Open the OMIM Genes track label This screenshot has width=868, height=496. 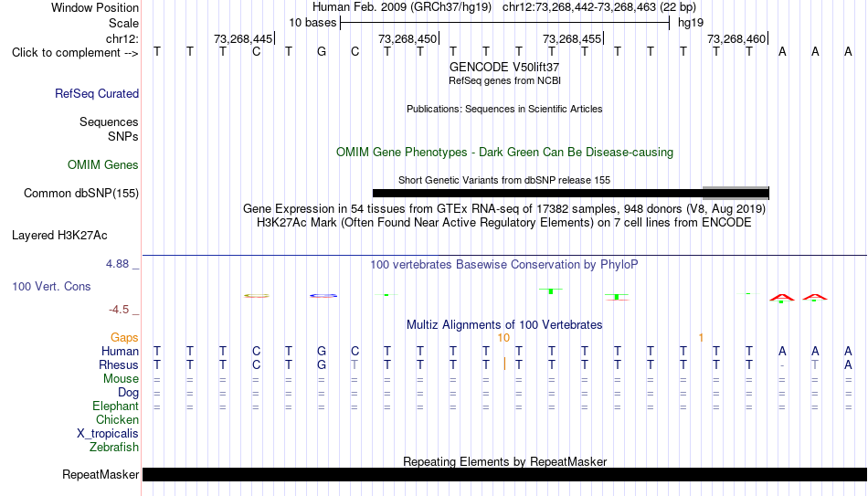point(103,165)
